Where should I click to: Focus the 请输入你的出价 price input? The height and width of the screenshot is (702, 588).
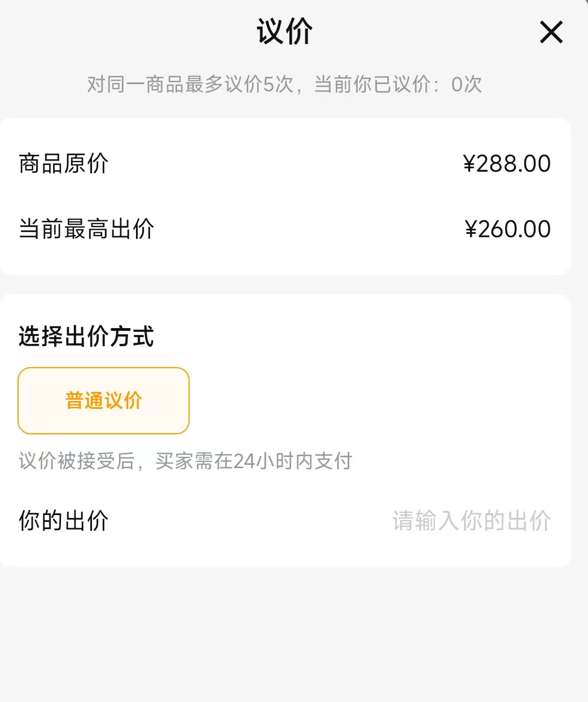pyautogui.click(x=471, y=521)
